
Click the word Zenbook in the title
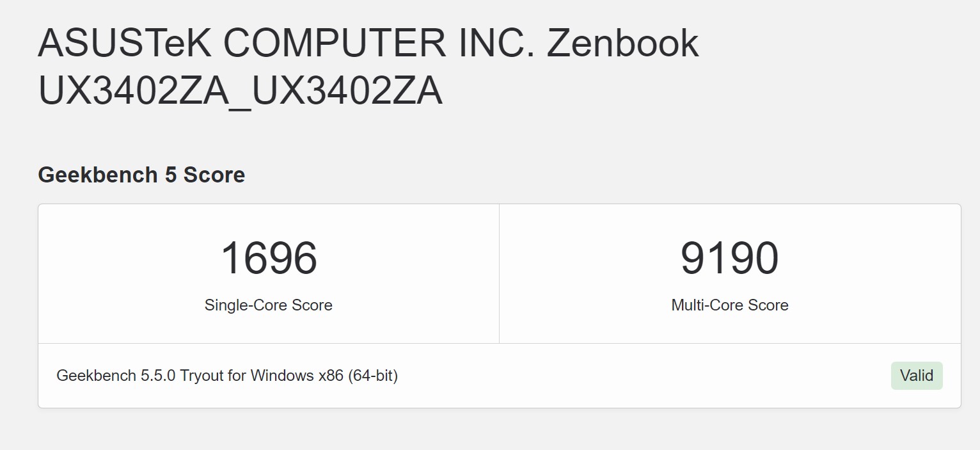tap(622, 44)
